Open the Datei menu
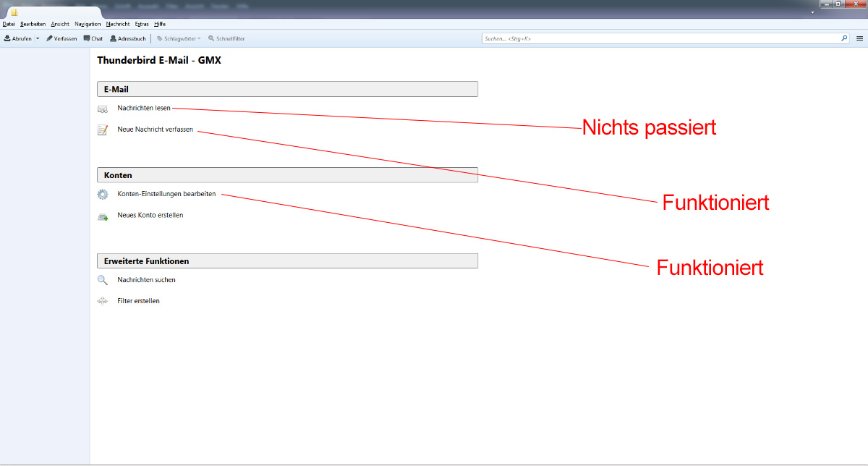The height and width of the screenshot is (466, 868). click(x=9, y=24)
